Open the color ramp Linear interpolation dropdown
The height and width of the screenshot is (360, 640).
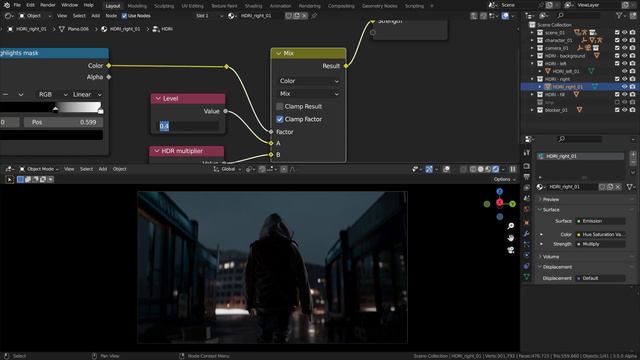(87, 94)
